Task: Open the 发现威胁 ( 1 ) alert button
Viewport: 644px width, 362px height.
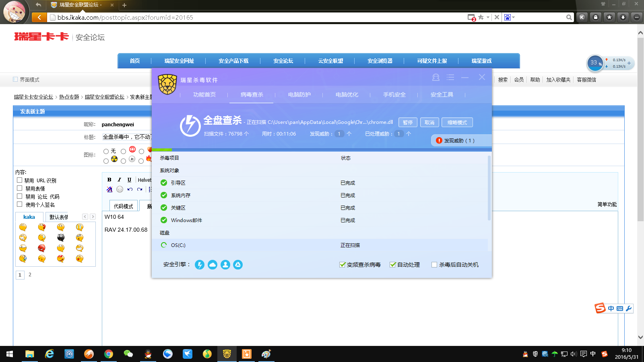Action: pyautogui.click(x=461, y=140)
